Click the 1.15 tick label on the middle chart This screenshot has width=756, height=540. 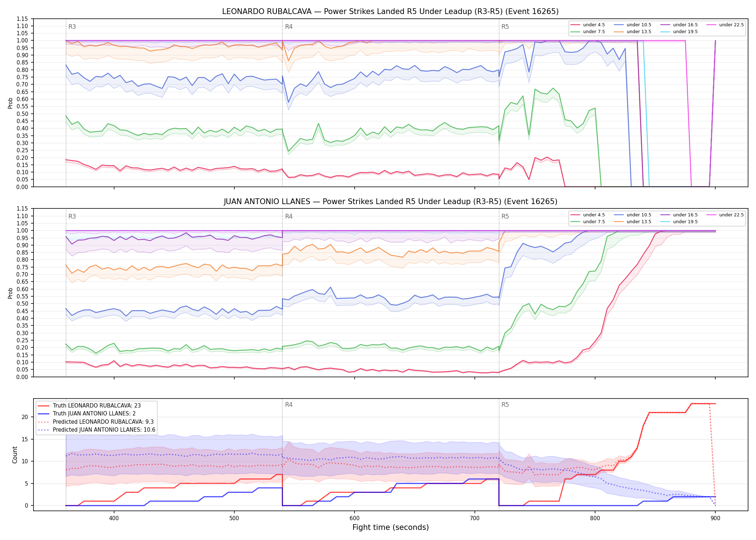(x=22, y=209)
